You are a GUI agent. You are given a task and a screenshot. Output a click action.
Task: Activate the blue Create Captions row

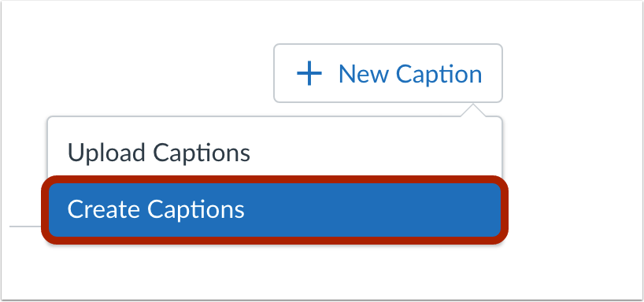(275, 210)
